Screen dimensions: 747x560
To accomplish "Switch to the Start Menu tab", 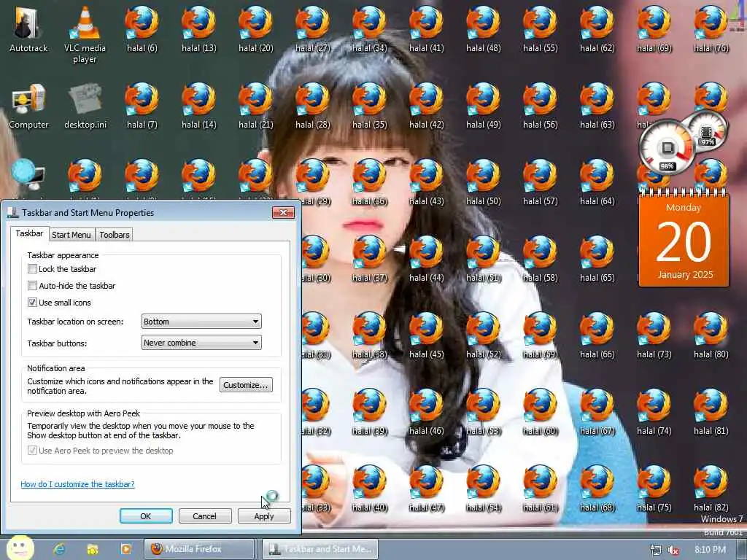I will [71, 235].
